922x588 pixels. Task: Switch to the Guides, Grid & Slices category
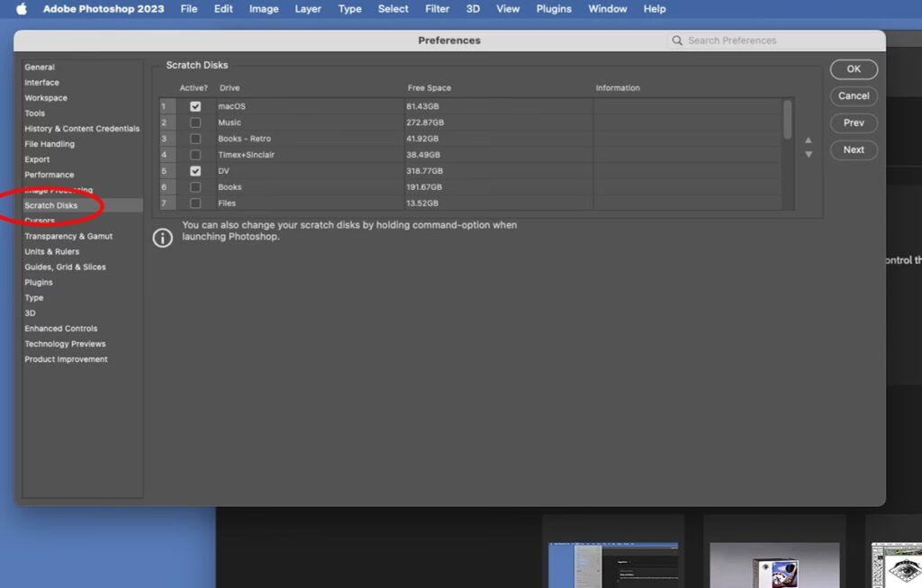click(x=65, y=267)
